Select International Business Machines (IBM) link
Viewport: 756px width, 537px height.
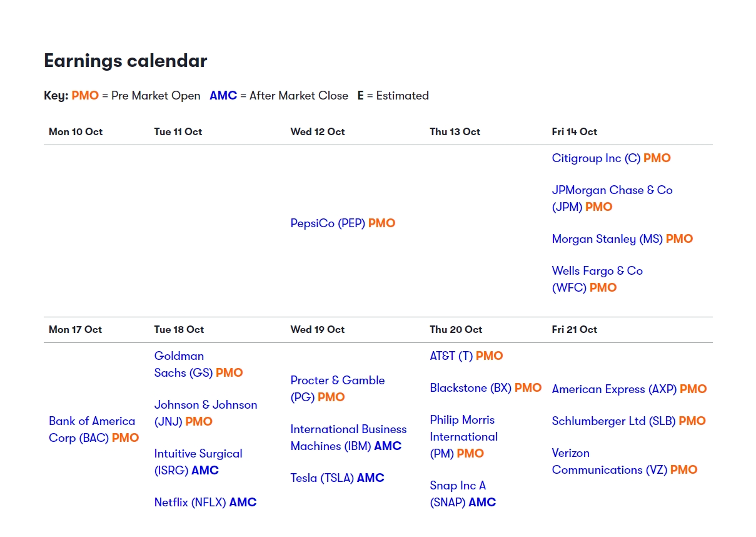pos(348,429)
